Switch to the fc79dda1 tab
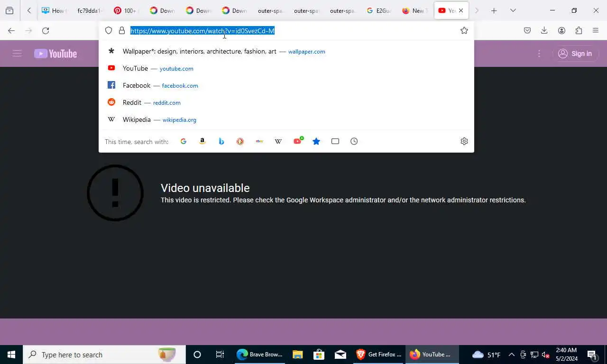This screenshot has width=607, height=364. [x=90, y=10]
